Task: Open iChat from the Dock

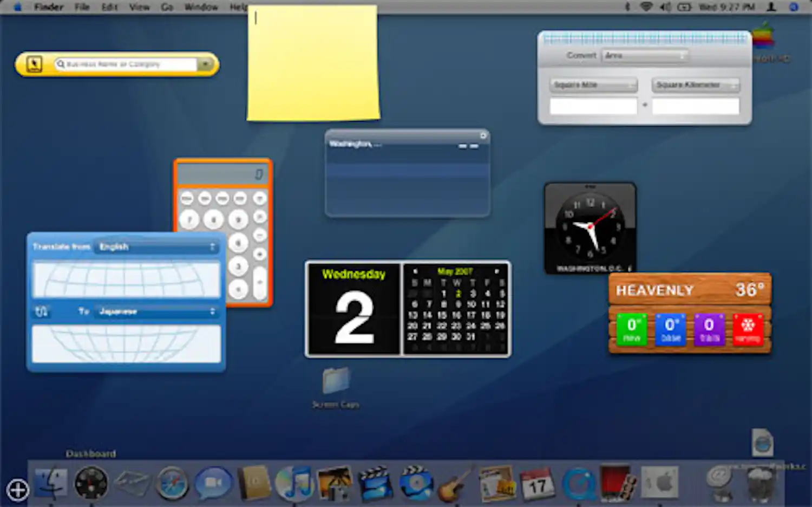Action: point(213,484)
